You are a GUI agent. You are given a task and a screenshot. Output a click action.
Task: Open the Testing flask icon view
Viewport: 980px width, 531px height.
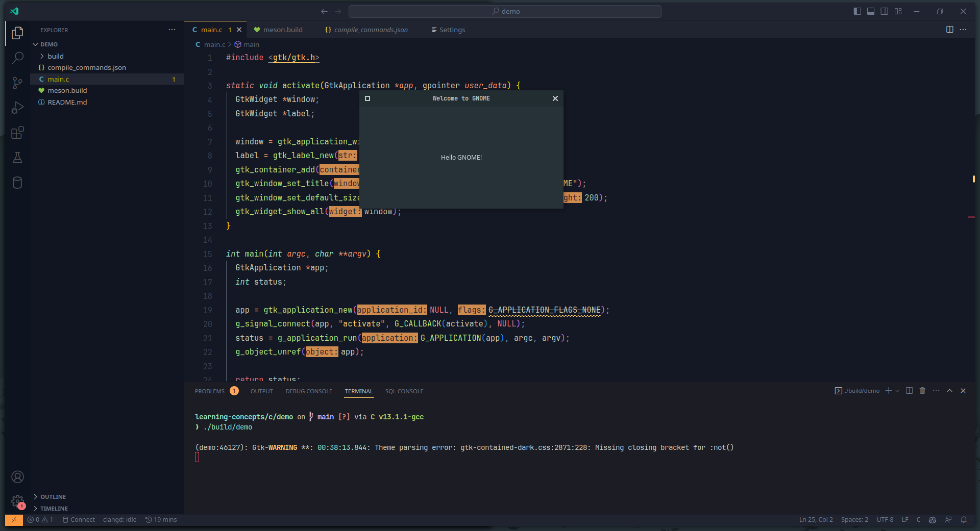[17, 158]
